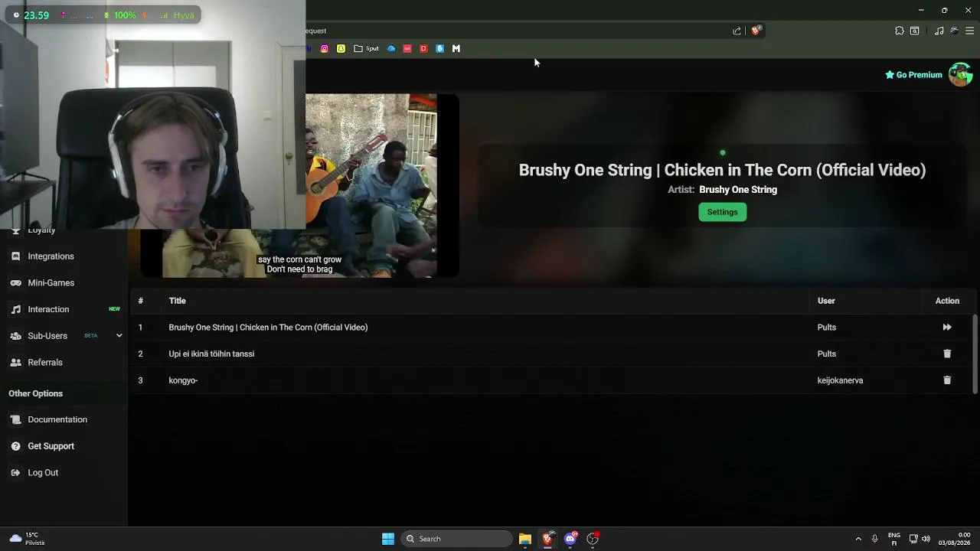Screen dimensions: 980x551
Task: Click the Sub-Users group icon
Action: pyautogui.click(x=15, y=336)
